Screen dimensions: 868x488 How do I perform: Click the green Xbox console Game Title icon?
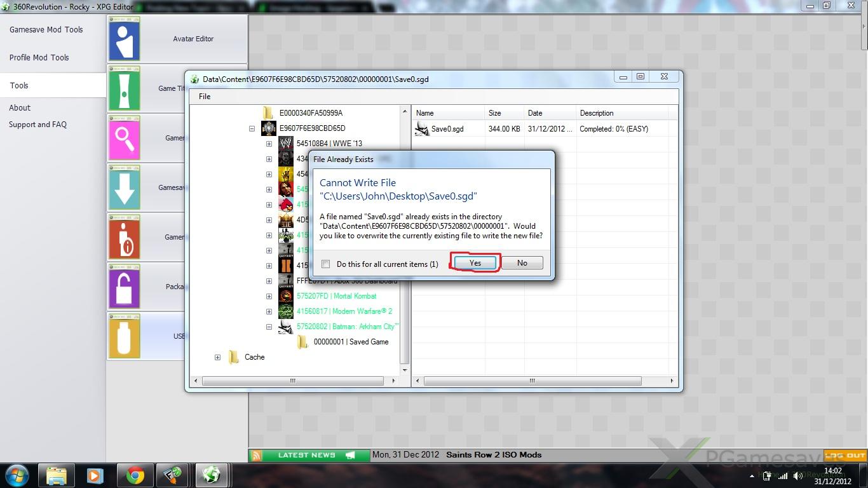click(x=124, y=89)
